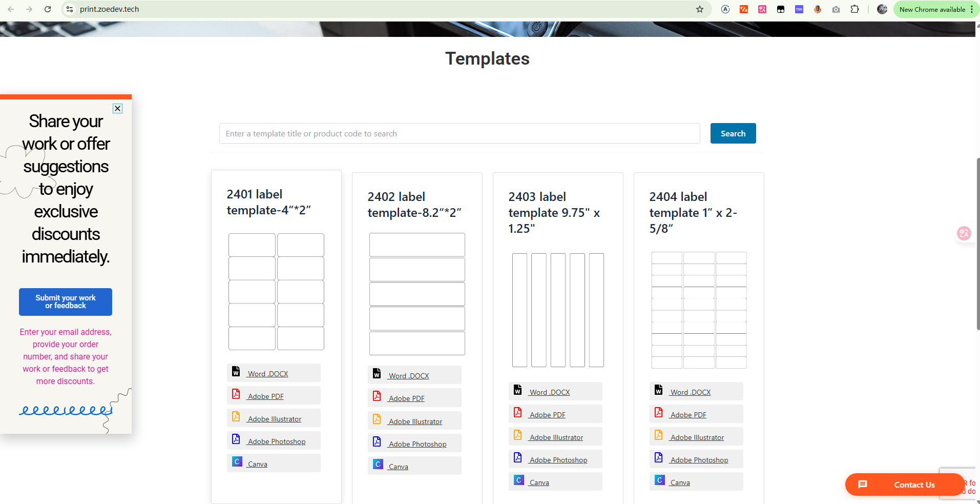This screenshot has width=980, height=504.
Task: Close the share your work popup
Action: pos(117,108)
